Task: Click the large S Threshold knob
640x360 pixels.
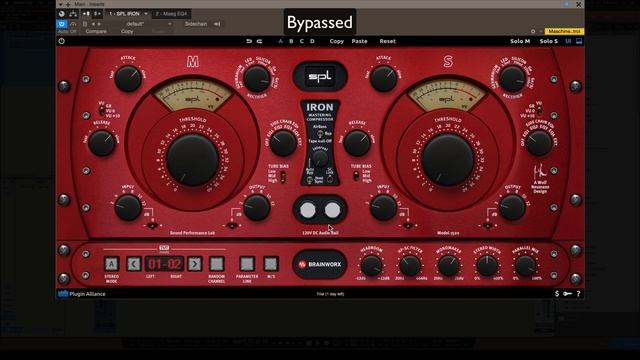Action: 448,160
